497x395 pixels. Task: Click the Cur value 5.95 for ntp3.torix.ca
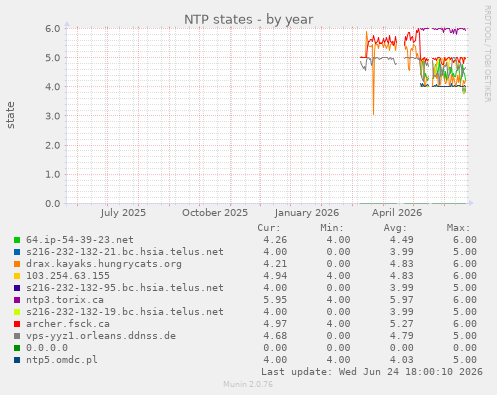(275, 300)
